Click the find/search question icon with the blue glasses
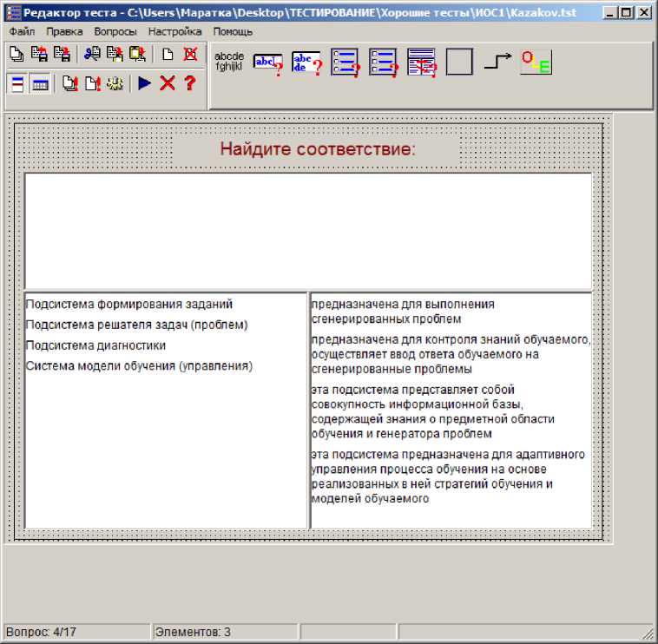Image resolution: width=658 pixels, height=644 pixels. click(x=92, y=54)
